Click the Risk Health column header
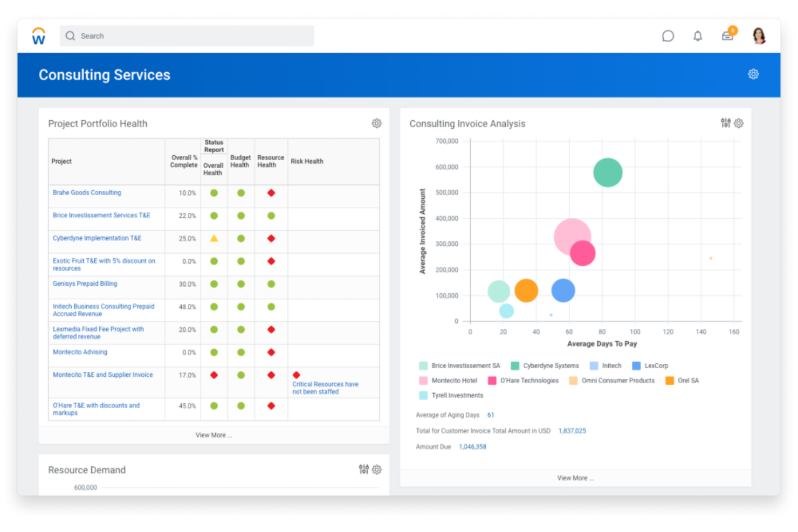The height and width of the screenshot is (532, 798). (x=307, y=161)
